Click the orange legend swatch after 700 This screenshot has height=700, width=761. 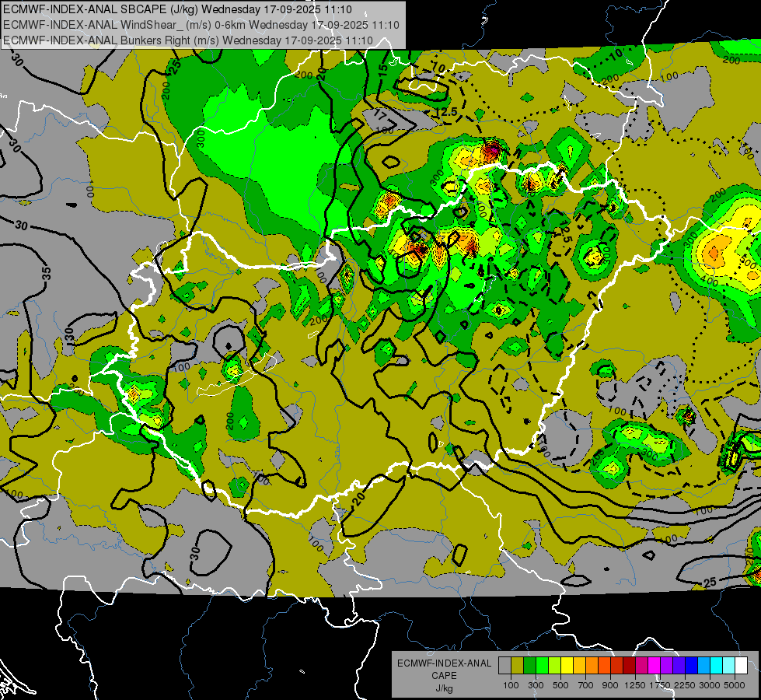click(592, 665)
